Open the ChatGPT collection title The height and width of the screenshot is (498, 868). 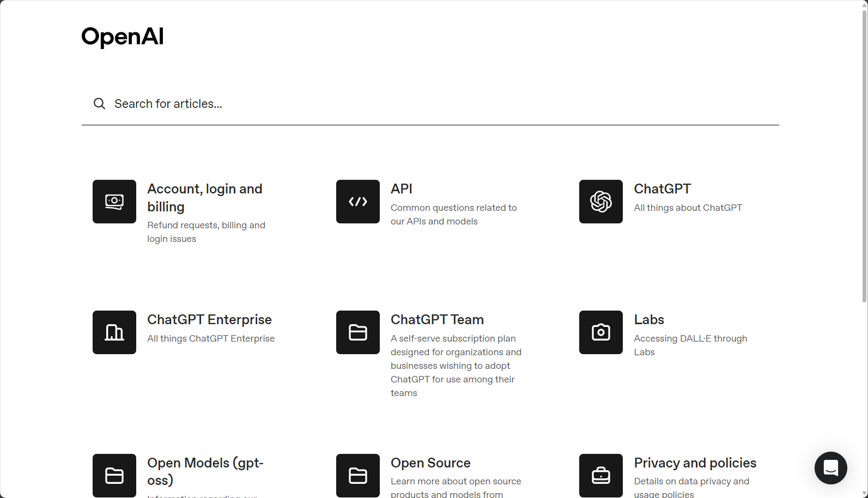[x=663, y=189]
